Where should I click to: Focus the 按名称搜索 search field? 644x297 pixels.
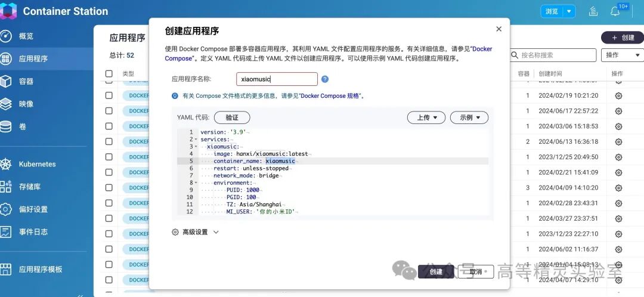(553, 55)
